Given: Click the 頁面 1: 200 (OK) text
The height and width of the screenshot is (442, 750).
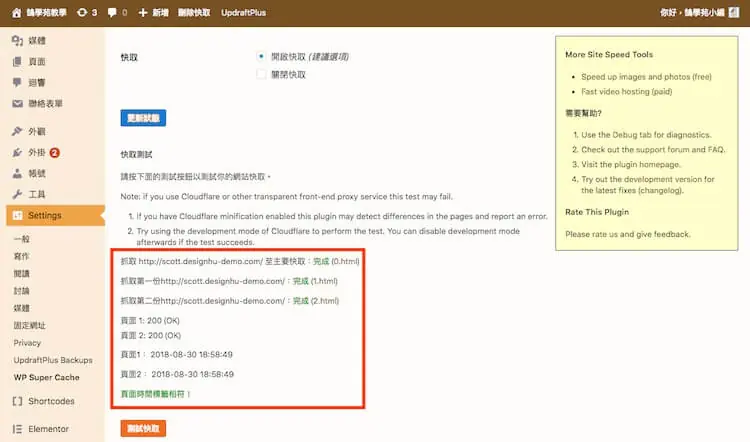Looking at the screenshot, I should tap(150, 320).
